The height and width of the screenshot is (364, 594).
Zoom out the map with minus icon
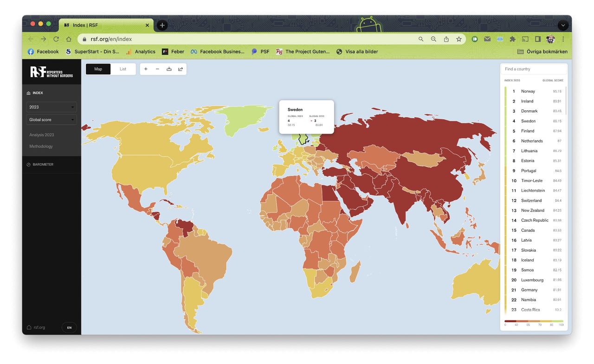(x=157, y=69)
